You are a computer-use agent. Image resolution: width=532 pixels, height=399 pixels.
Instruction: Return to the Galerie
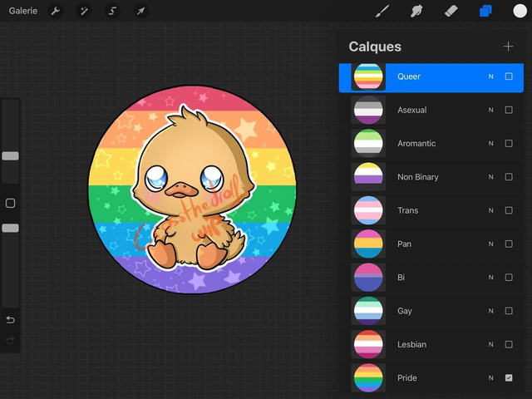[23, 11]
